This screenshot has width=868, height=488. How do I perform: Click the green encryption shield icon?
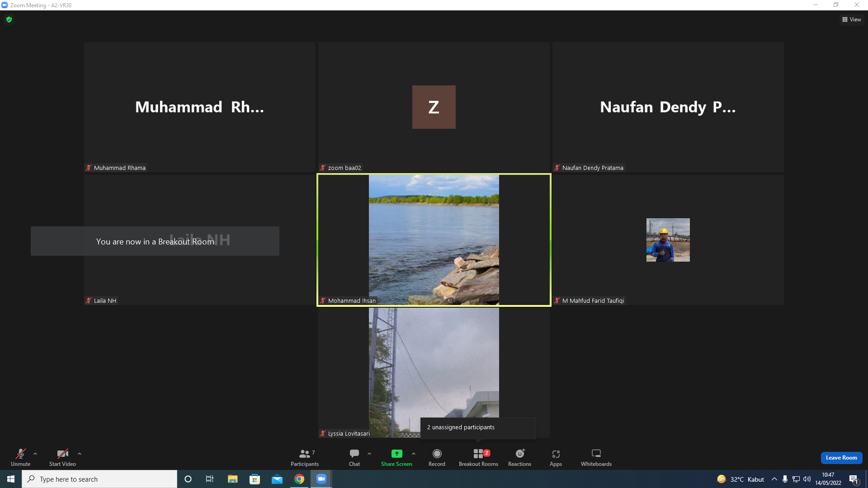(x=9, y=19)
